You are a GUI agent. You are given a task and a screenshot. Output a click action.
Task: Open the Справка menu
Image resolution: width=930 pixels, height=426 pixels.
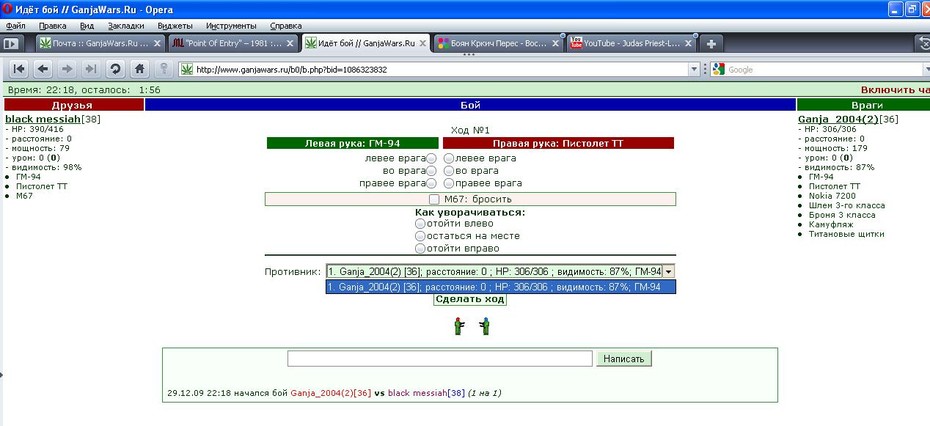click(285, 26)
